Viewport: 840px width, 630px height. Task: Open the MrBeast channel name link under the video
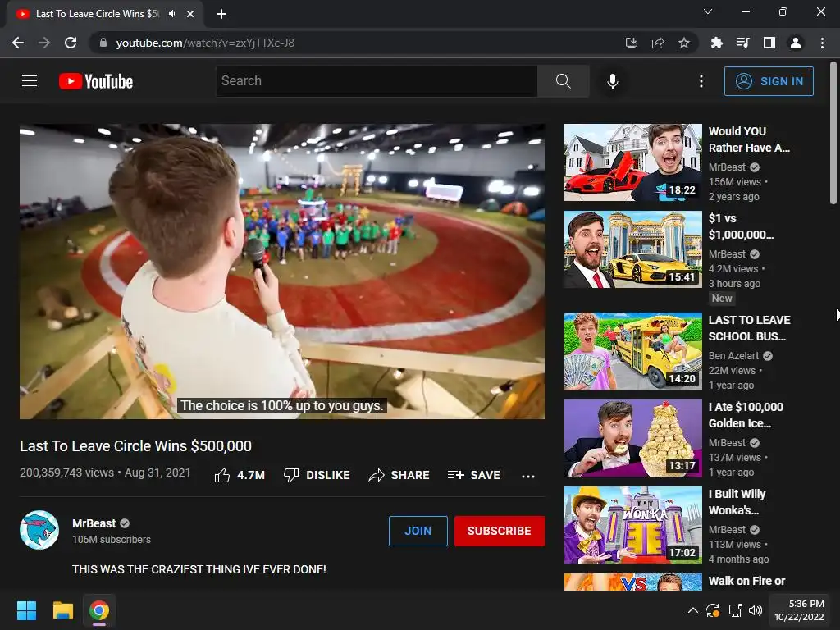[94, 523]
